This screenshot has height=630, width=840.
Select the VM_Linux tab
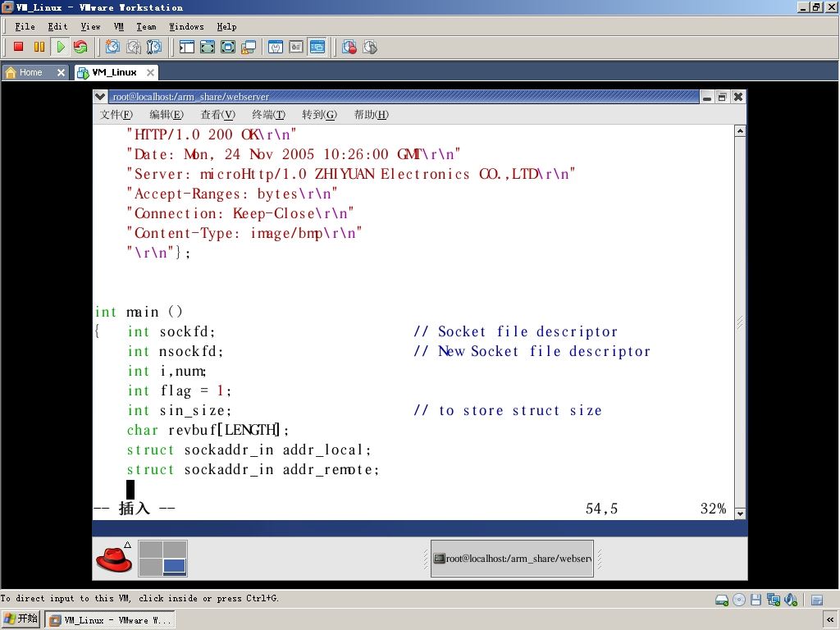click(114, 72)
